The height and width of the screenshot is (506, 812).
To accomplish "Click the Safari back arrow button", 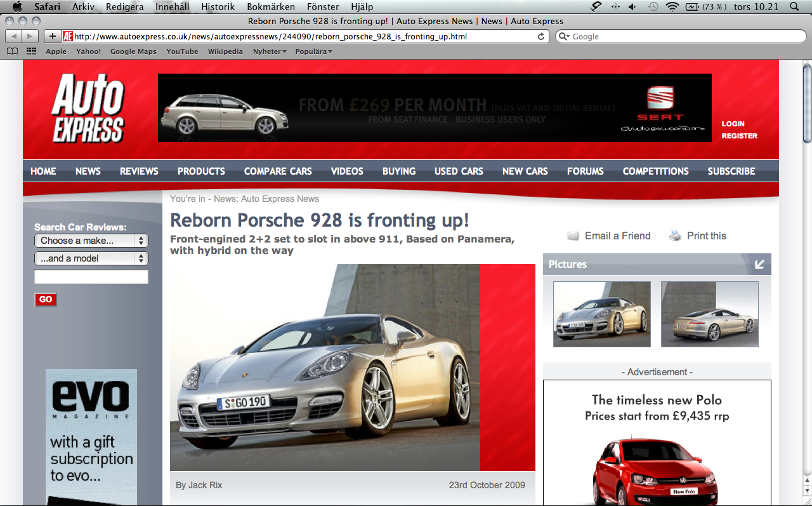I will (13, 36).
